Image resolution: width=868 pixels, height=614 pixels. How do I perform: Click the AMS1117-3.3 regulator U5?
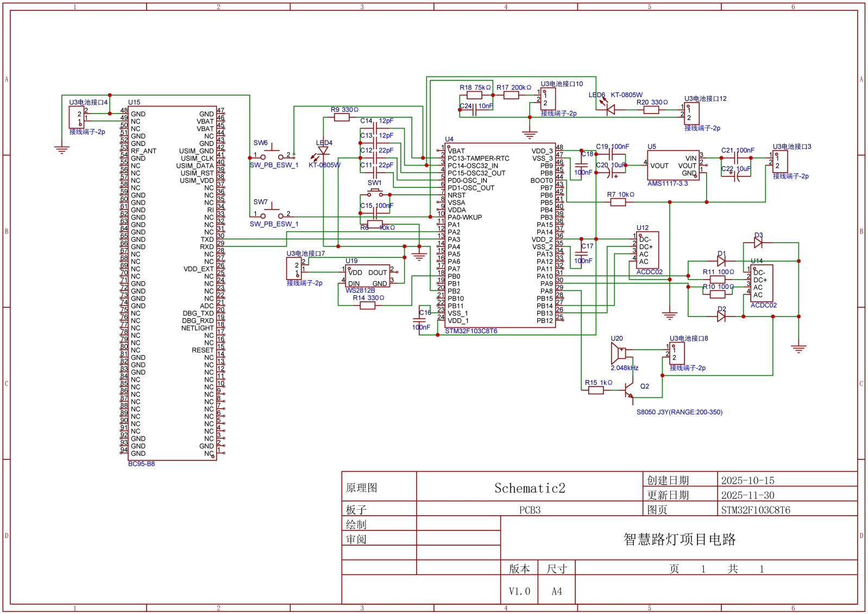[673, 166]
